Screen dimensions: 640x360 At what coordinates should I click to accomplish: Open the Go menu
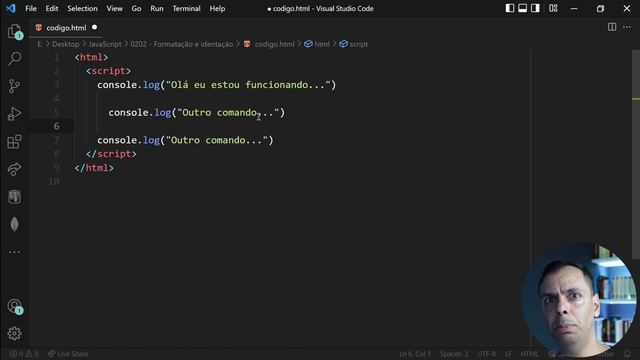(x=136, y=8)
